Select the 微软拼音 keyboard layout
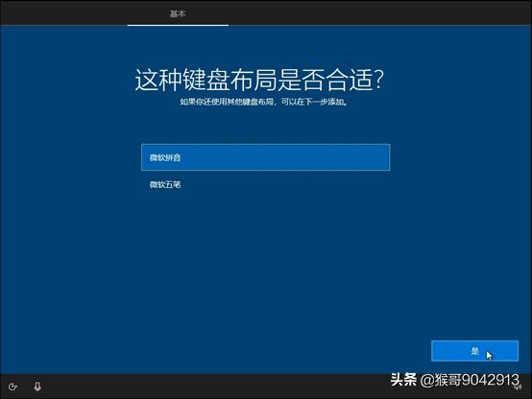Viewport: 532px width, 399px height. [266, 157]
